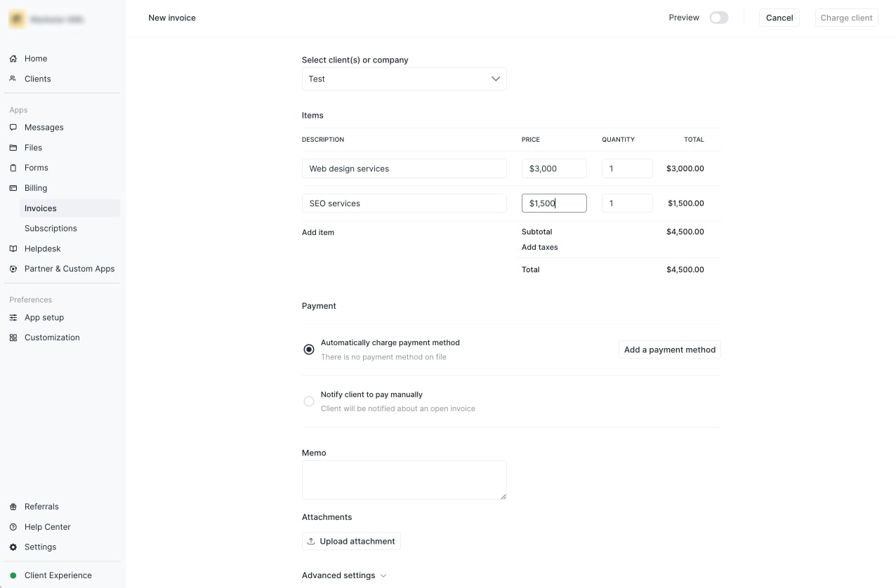896x588 pixels.
Task: Select 'Notify client to pay manually'
Action: [309, 401]
